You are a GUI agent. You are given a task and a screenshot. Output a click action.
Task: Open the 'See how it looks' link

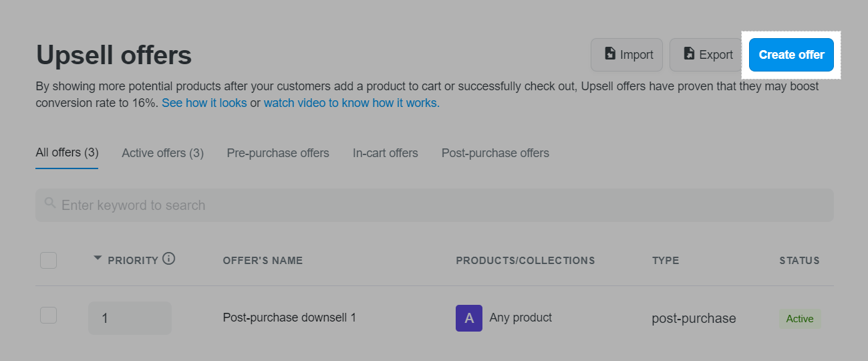[204, 103]
